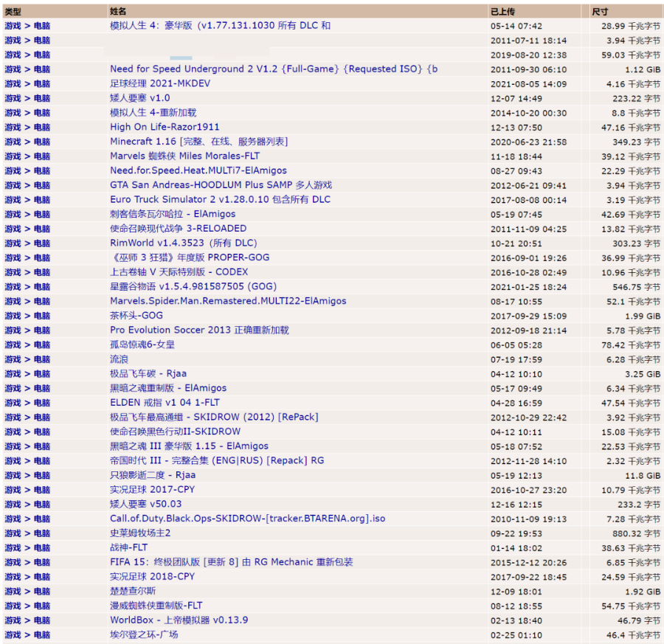664x644 pixels.
Task: Click 电脑 subcategory in 流浪 row
Action: click(x=42, y=359)
